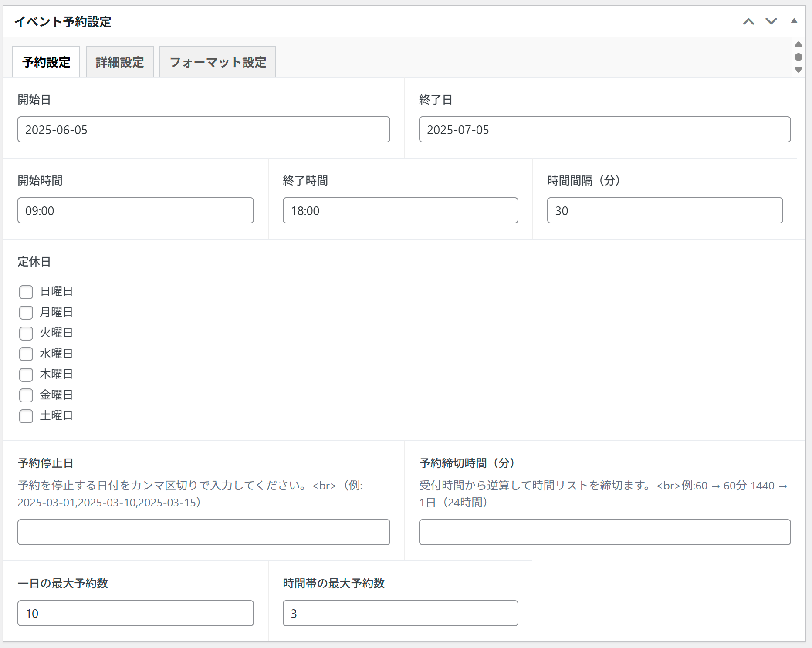Click the empty 予約停止日 text field
Viewport: 812px width, 648px height.
tap(203, 532)
